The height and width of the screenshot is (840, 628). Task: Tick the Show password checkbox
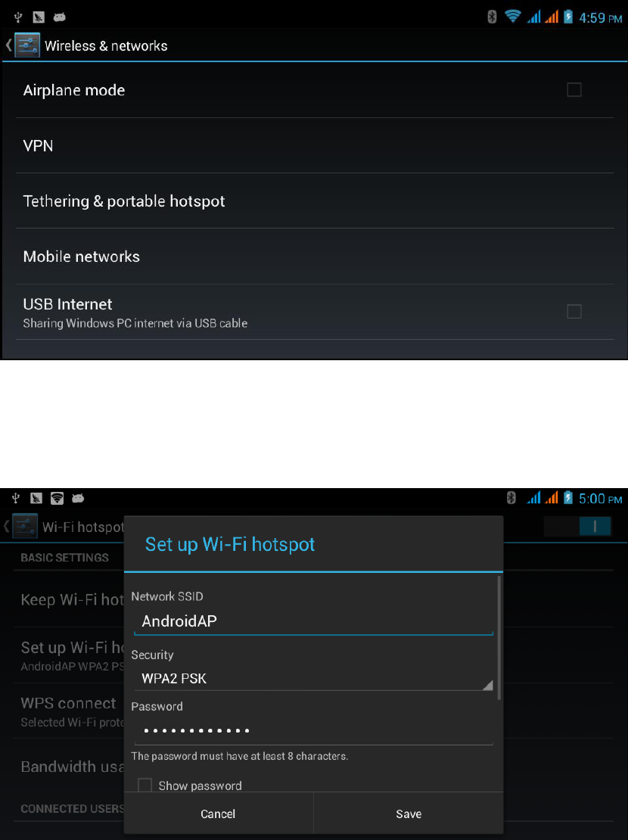(x=145, y=785)
